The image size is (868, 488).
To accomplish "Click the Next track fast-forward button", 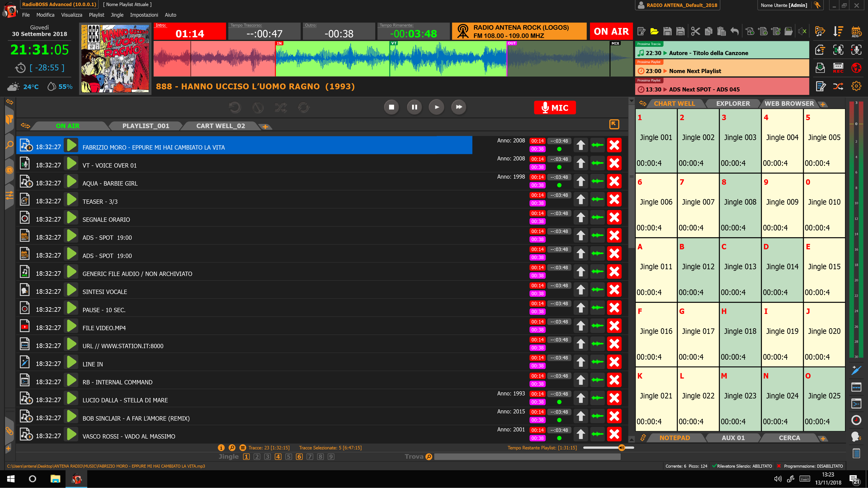I will pyautogui.click(x=459, y=107).
